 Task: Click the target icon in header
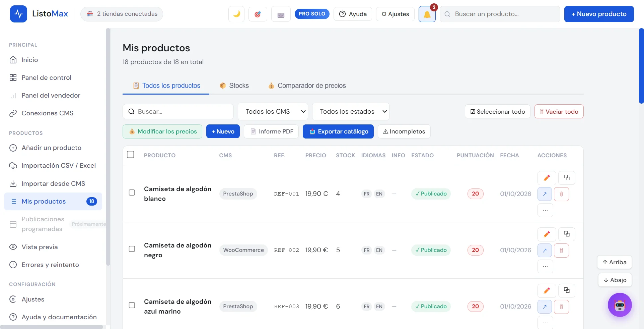click(x=258, y=14)
